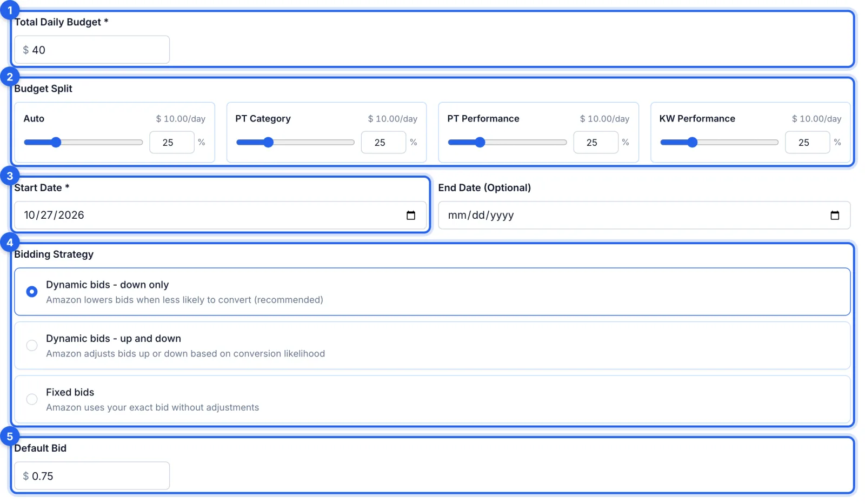Select the Fixed bids radio option
Screen dimensions: 865x504
click(x=32, y=399)
